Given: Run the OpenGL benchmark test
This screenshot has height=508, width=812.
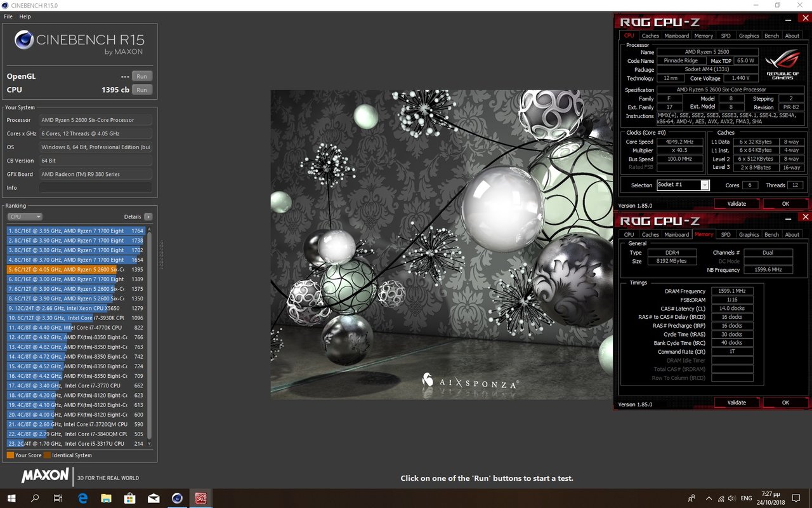Looking at the screenshot, I should 142,76.
